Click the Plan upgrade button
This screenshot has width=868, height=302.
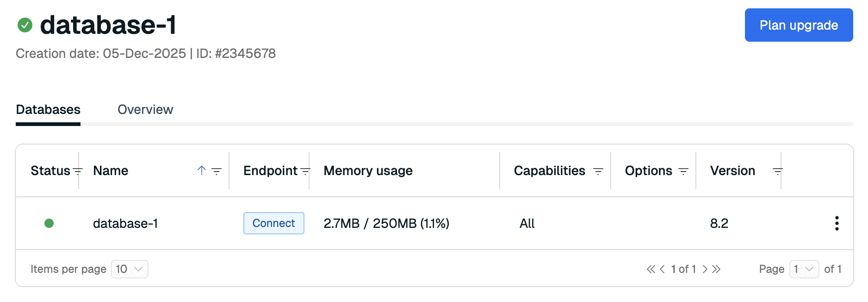pos(799,25)
